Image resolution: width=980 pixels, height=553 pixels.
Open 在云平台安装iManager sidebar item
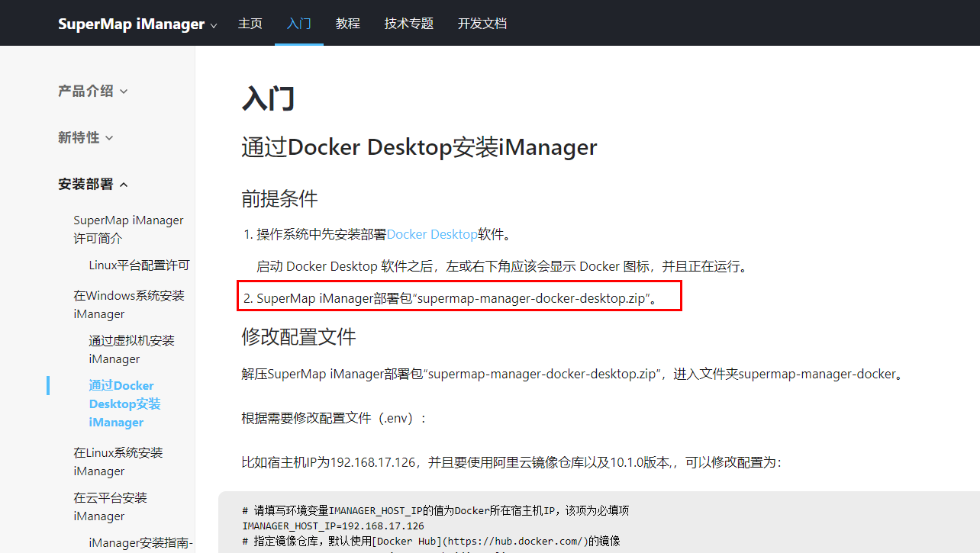(110, 506)
